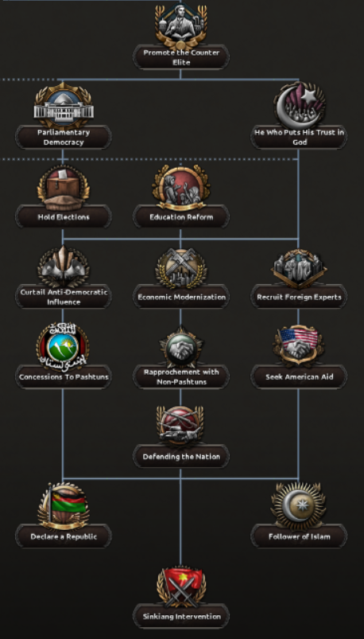Click the Declare a Republic label
The image size is (364, 639).
63,536
